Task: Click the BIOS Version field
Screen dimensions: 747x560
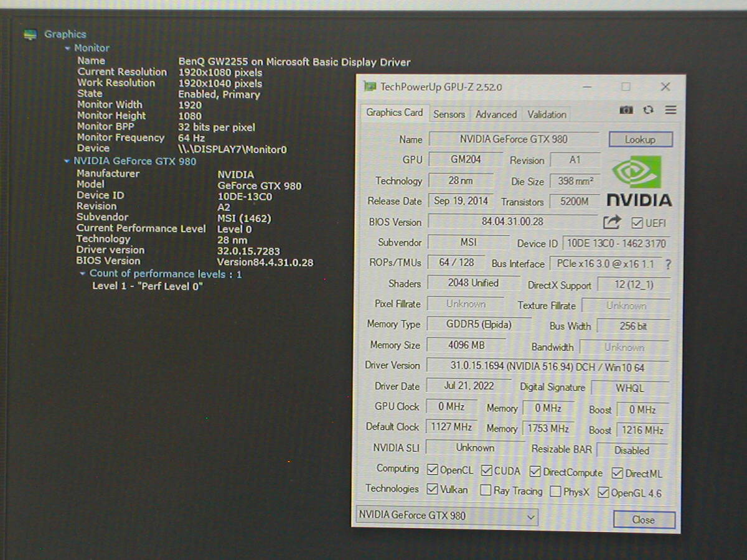Action: (512, 222)
